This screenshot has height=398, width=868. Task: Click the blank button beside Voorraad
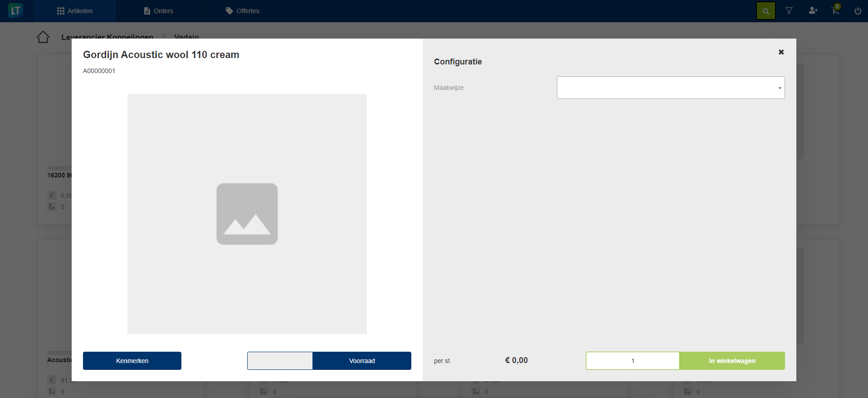coord(280,361)
